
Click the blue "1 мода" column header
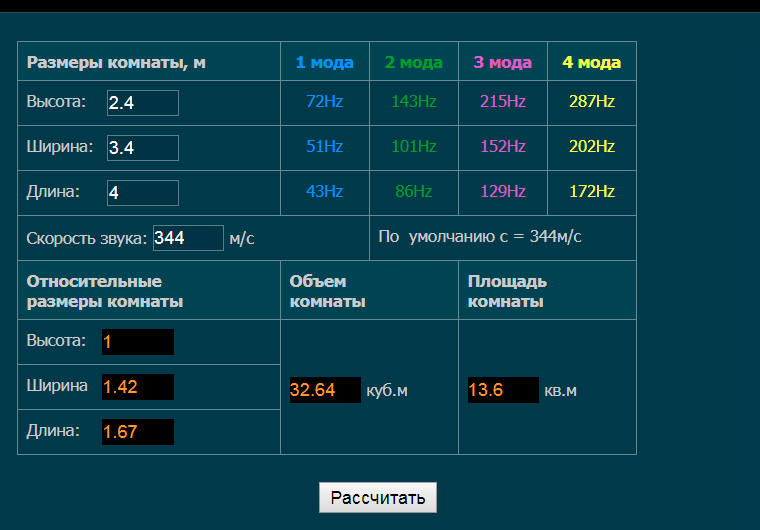tap(324, 62)
